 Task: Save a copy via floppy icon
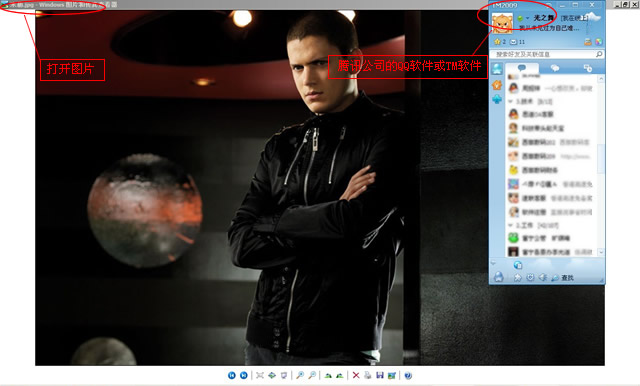(380, 375)
